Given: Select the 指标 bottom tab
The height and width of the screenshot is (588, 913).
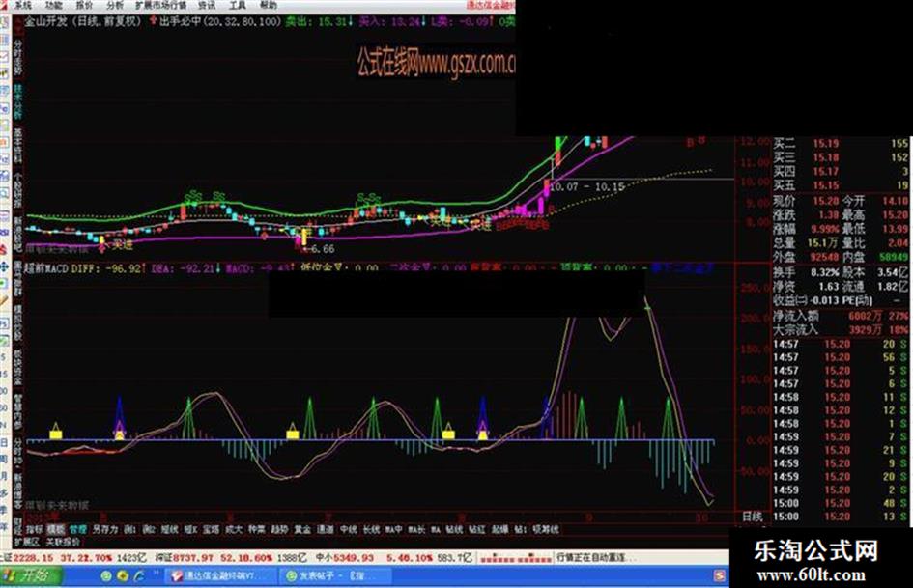Looking at the screenshot, I should (35, 529).
